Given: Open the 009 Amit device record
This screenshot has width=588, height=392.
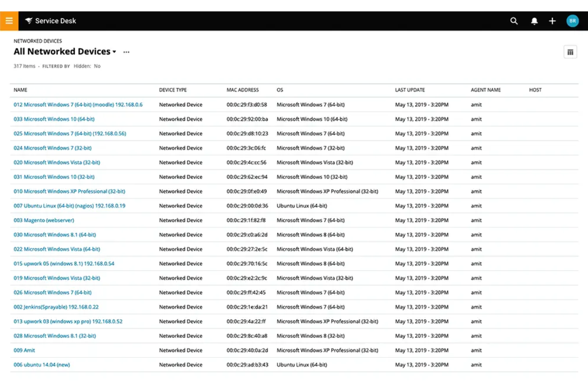Looking at the screenshot, I should tap(24, 350).
